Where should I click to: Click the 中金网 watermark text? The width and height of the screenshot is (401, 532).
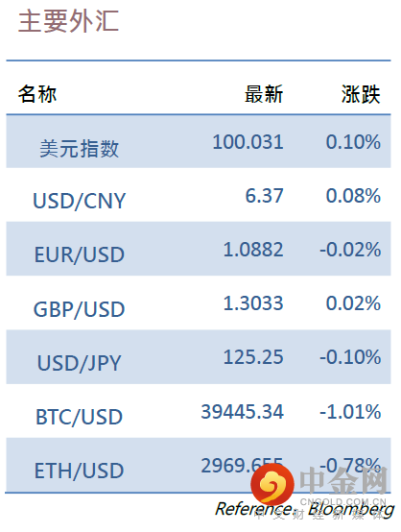pyautogui.click(x=343, y=480)
